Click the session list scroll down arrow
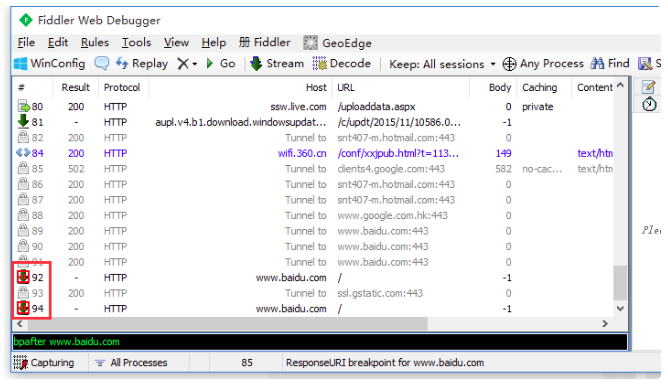Viewport: 668px width, 386px height. [620, 308]
